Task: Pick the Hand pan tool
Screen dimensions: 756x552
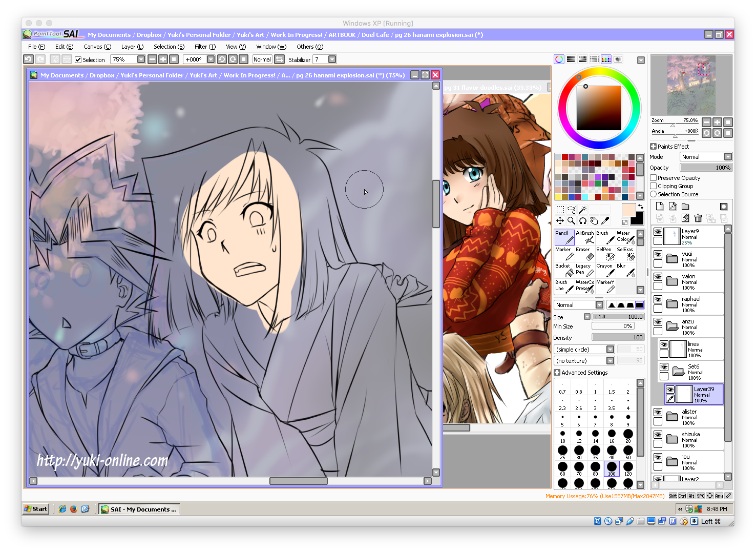Action: point(594,220)
